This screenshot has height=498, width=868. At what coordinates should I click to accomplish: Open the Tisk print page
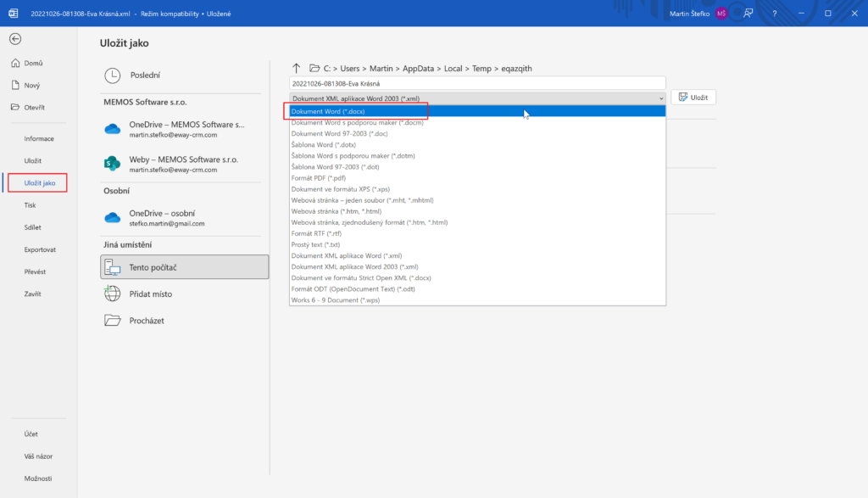pyautogui.click(x=30, y=205)
